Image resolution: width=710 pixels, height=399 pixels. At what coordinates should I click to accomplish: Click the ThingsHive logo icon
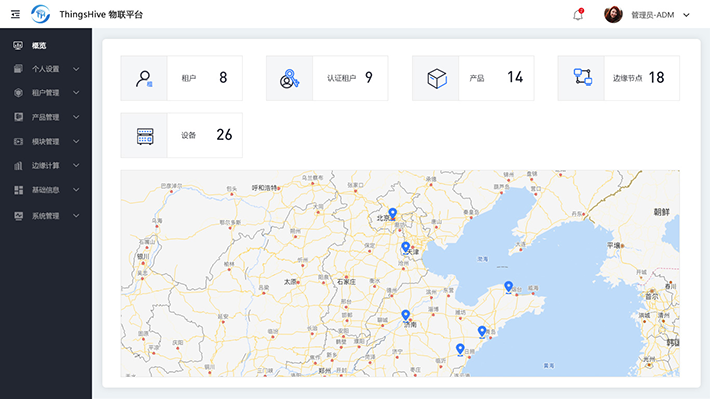click(40, 14)
